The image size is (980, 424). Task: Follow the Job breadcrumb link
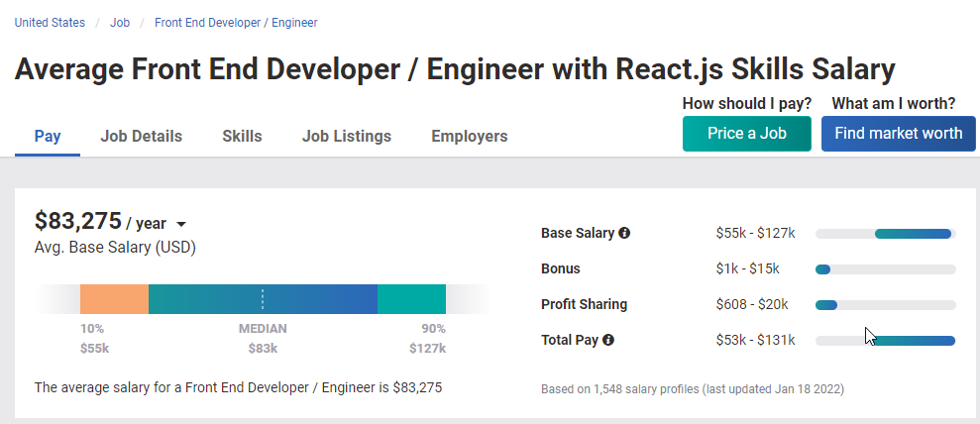point(120,23)
